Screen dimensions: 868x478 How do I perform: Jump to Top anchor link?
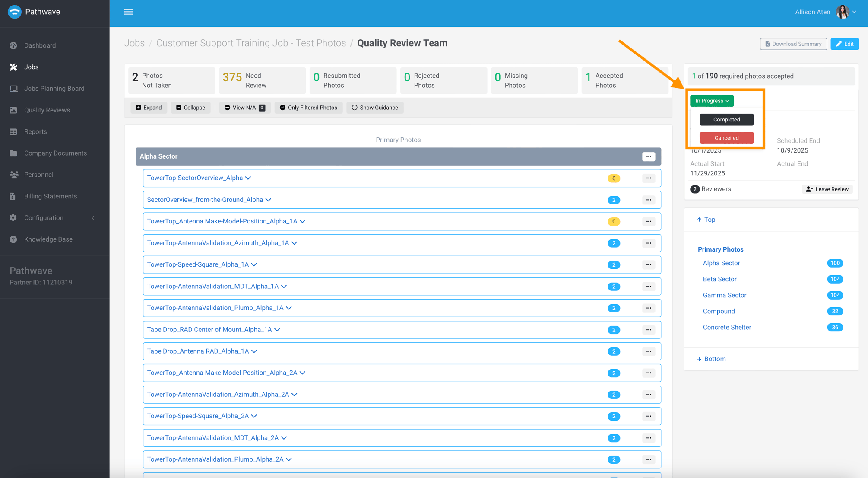(x=706, y=220)
